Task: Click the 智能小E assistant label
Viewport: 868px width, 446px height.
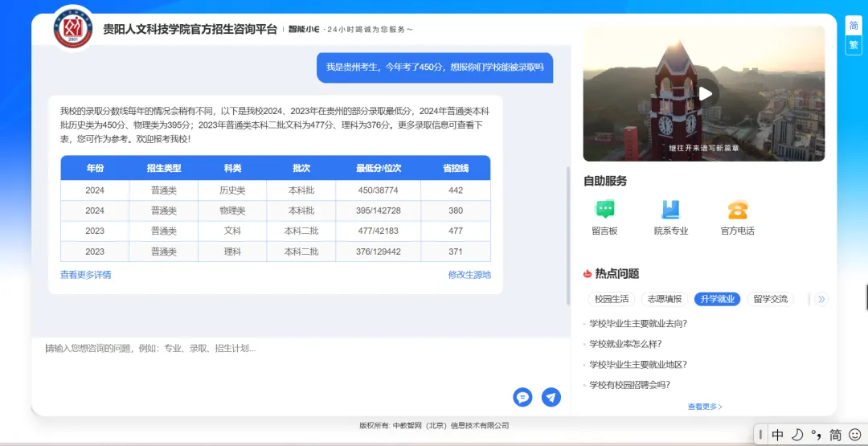Action: 304,29
